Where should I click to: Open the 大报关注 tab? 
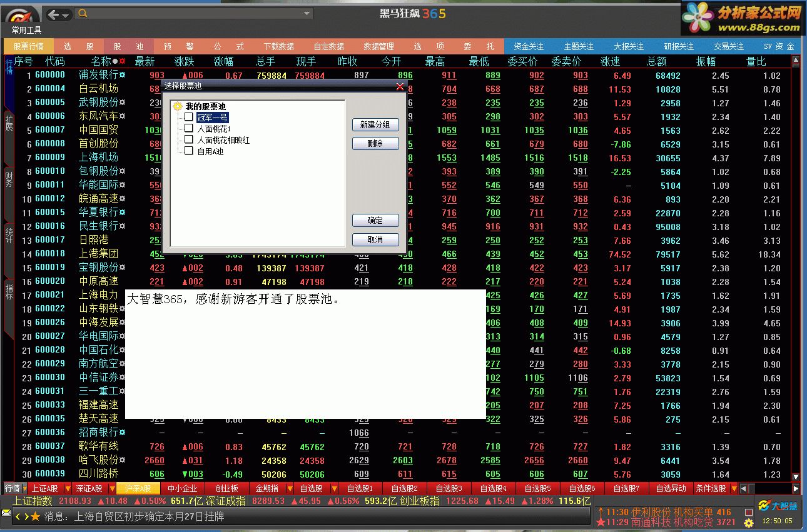pyautogui.click(x=629, y=46)
